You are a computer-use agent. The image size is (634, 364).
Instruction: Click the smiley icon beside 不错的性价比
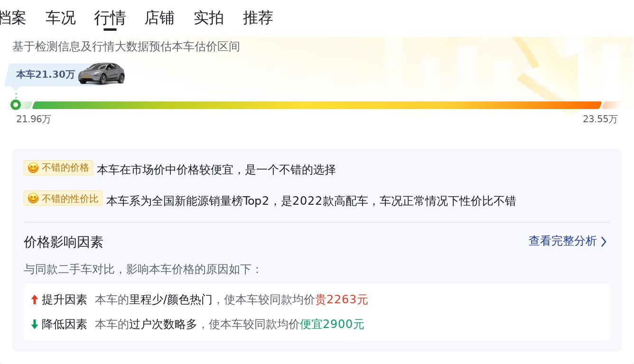click(x=33, y=199)
